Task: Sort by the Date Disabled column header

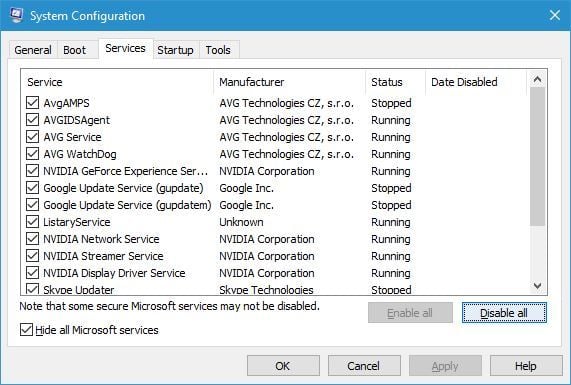Action: tap(476, 82)
